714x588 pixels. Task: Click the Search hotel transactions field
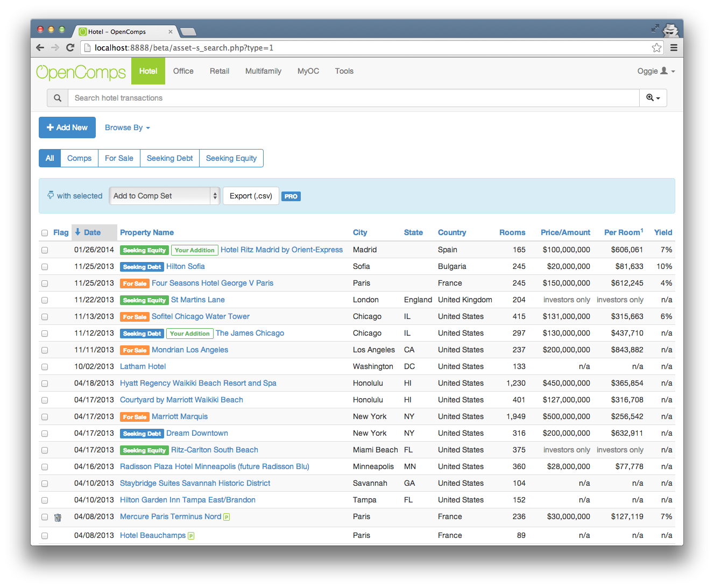point(354,98)
